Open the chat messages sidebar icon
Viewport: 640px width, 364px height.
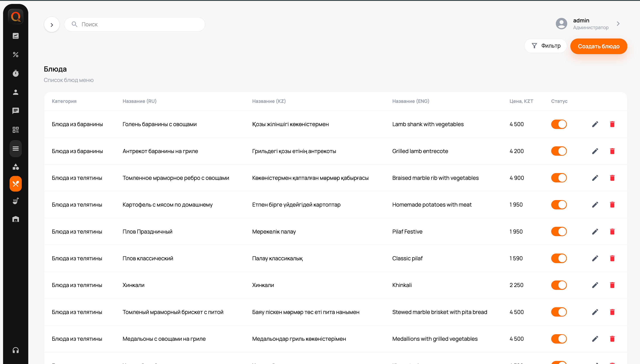(x=15, y=111)
